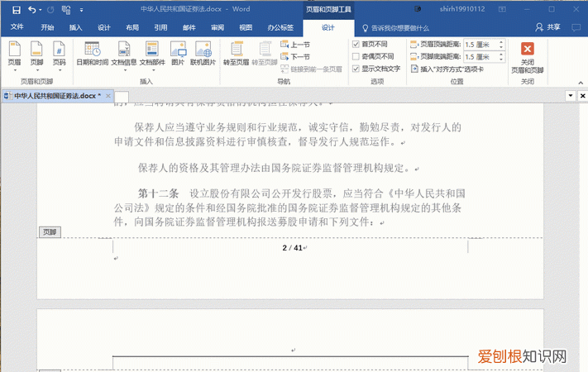The width and height of the screenshot is (588, 372).
Task: Insert a 图片 from file
Action: click(178, 54)
